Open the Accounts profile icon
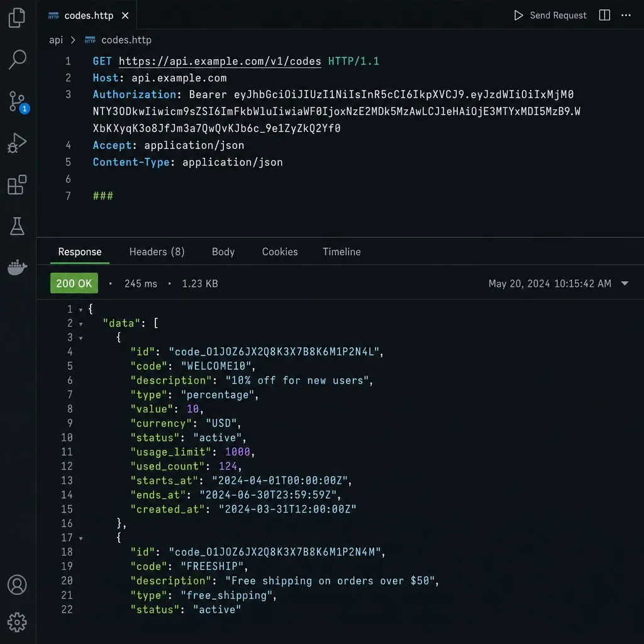The height and width of the screenshot is (644, 644). point(17,584)
